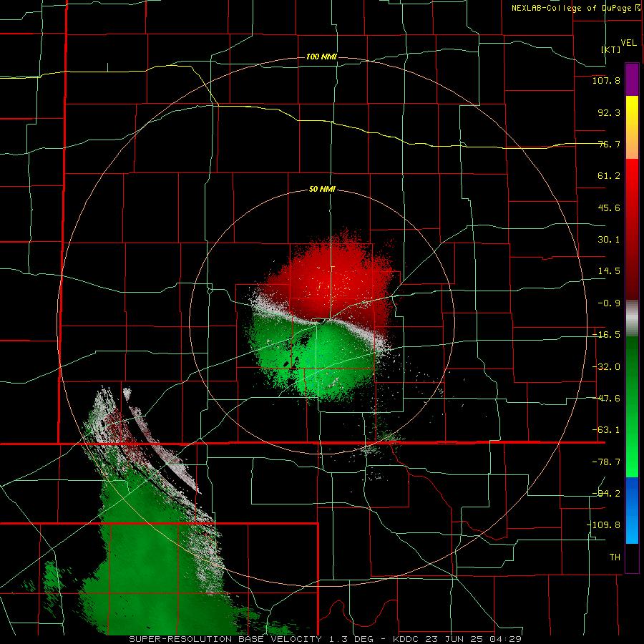Click the -0.9 legend value
This screenshot has height=644, width=644.
[x=609, y=303]
